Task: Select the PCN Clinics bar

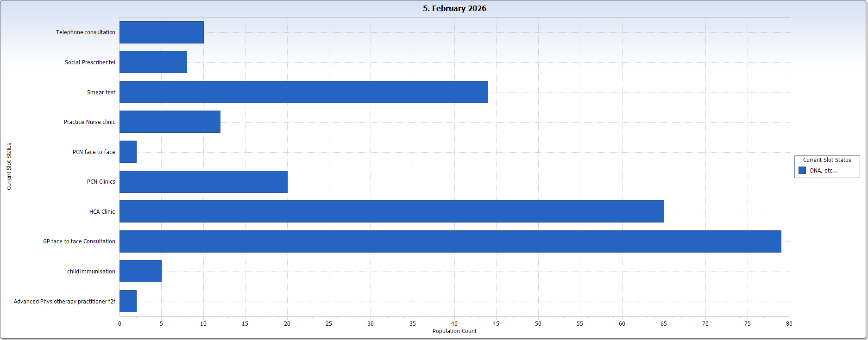Action: point(203,182)
